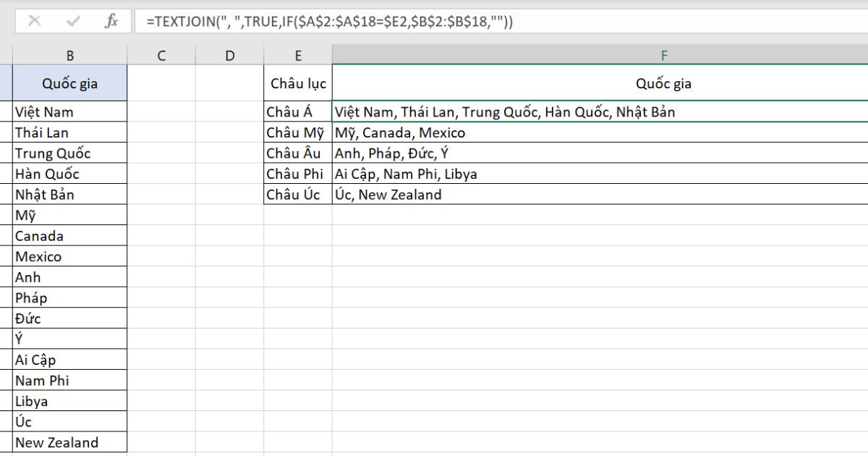Select column E header
The width and height of the screenshot is (868, 456).
(297, 53)
